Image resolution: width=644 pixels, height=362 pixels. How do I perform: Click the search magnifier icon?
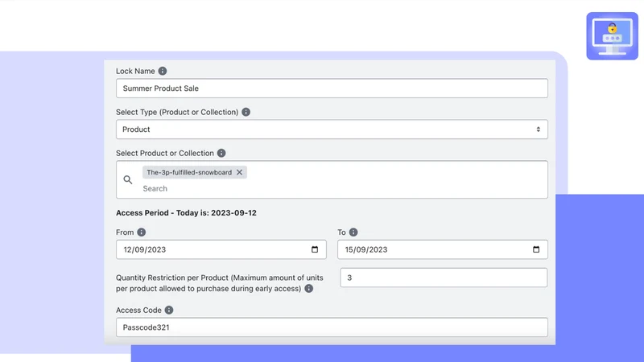tap(128, 179)
